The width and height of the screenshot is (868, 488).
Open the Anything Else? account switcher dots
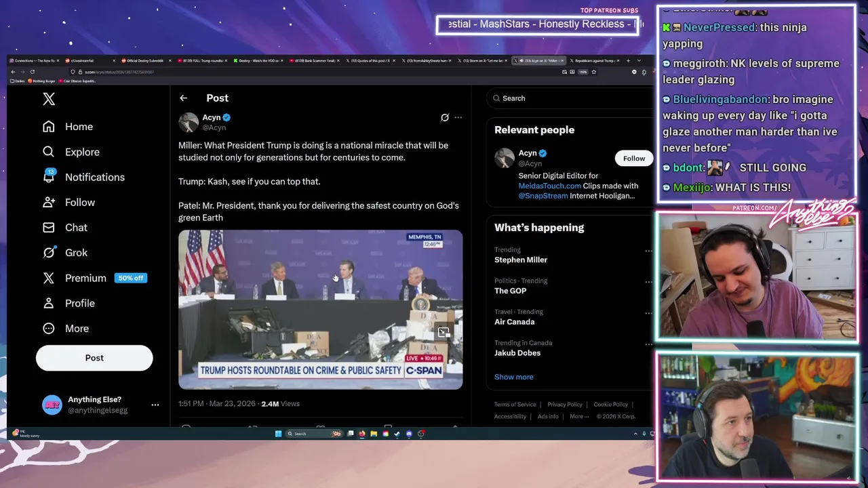pos(155,405)
